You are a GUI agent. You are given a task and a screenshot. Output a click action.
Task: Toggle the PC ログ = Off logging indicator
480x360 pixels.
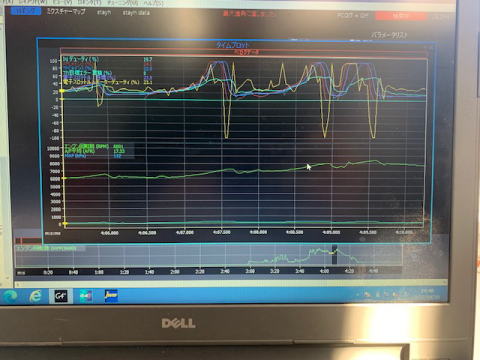point(352,15)
